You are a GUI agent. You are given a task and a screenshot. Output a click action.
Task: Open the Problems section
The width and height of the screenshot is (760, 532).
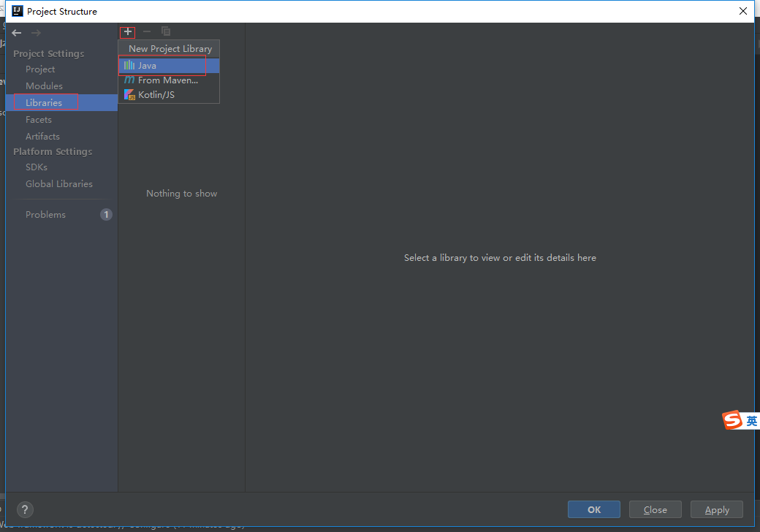click(x=45, y=214)
